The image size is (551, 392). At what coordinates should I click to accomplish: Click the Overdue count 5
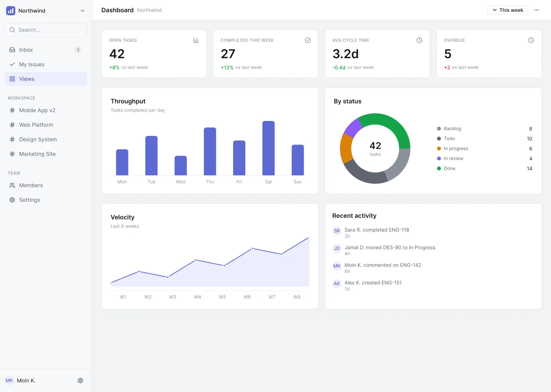(448, 54)
